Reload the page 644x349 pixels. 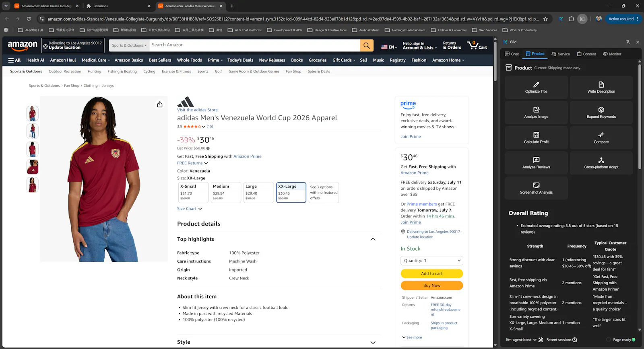29,19
